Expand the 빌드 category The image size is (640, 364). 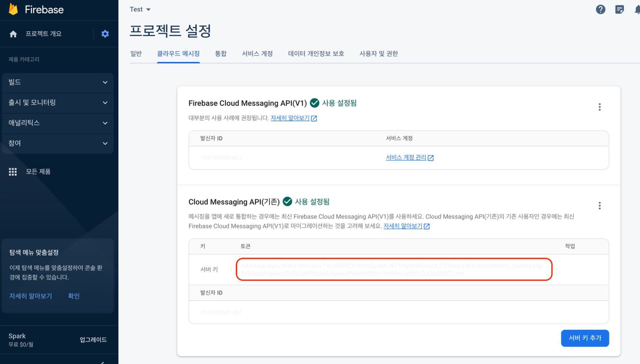58,82
